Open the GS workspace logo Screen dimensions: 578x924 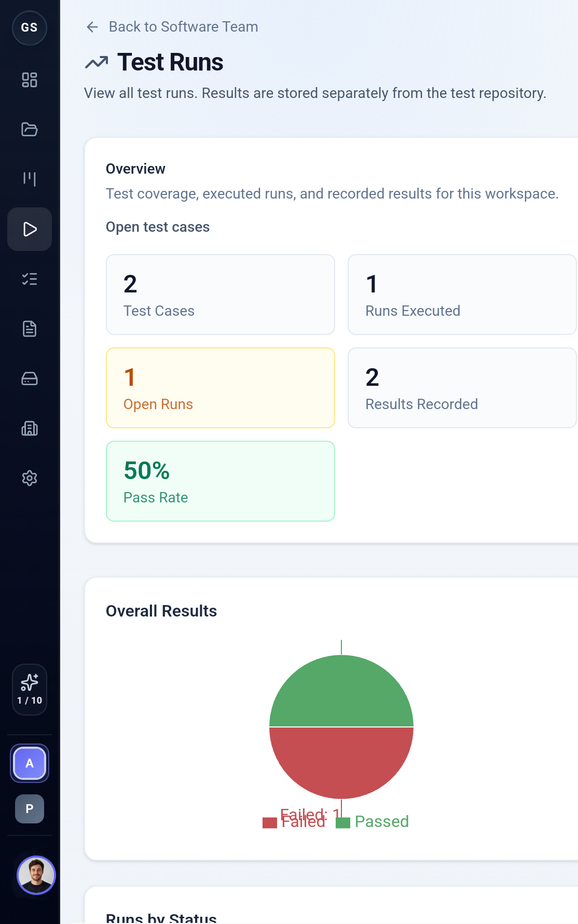tap(30, 27)
